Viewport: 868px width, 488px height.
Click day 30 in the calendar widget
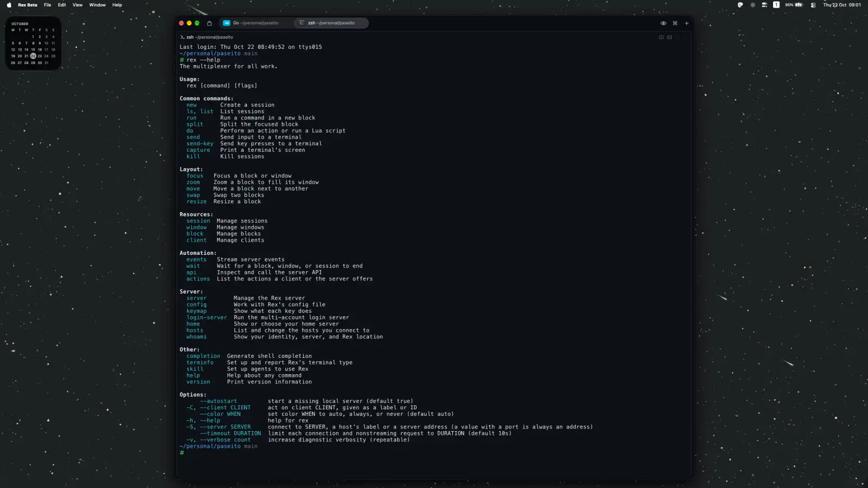click(x=40, y=63)
